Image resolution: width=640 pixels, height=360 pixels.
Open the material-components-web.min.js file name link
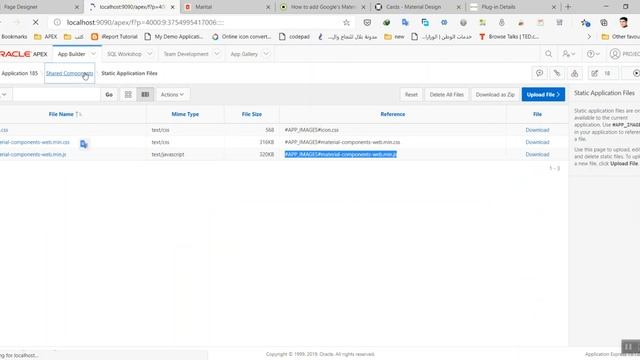tap(33, 154)
